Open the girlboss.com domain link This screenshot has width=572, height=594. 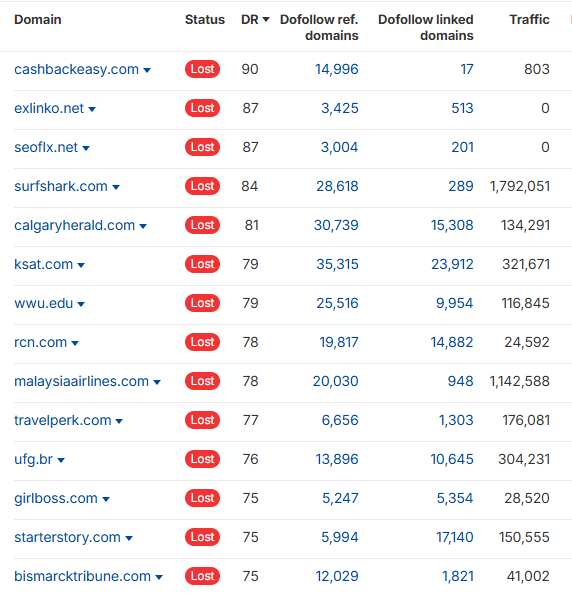56,499
